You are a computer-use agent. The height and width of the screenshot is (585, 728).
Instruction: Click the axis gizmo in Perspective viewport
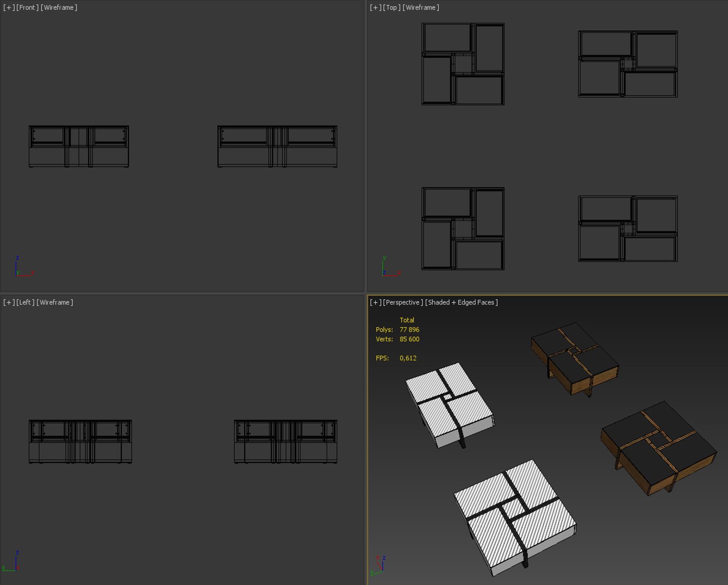pos(378,565)
